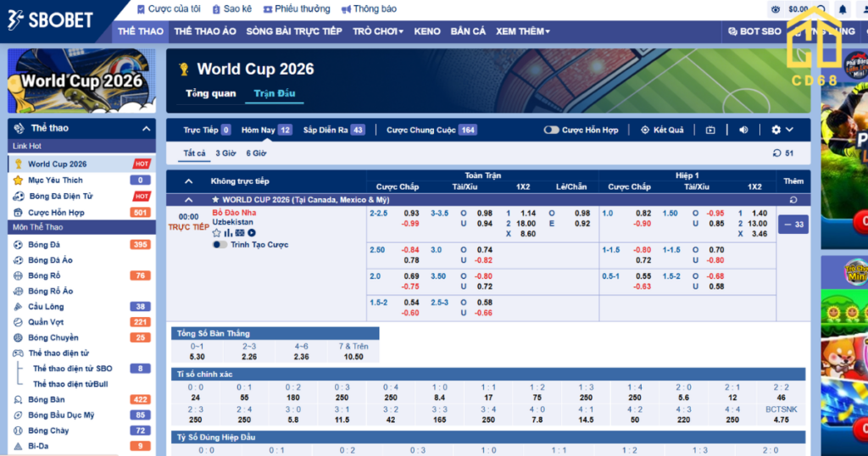Collapse the Thể thao sidebar panel
868x456 pixels.
click(x=146, y=128)
